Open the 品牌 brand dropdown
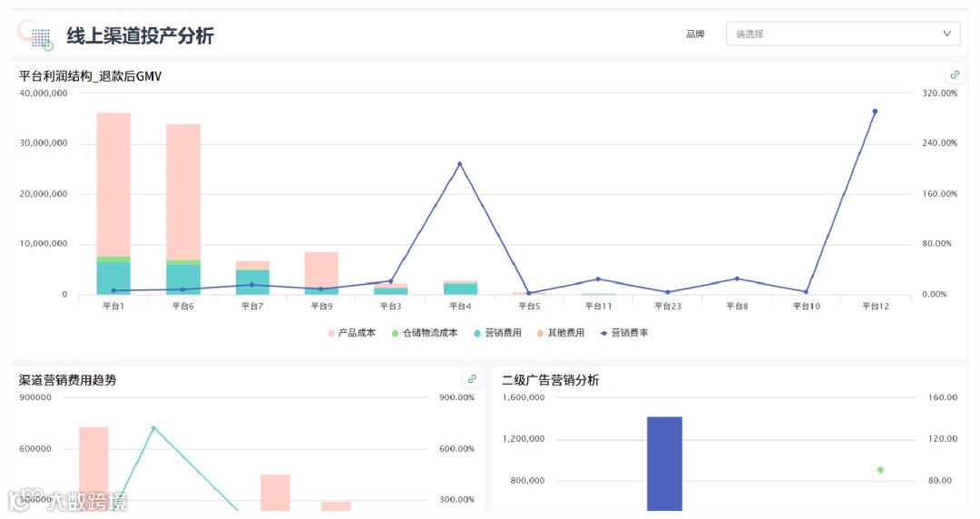 click(842, 34)
